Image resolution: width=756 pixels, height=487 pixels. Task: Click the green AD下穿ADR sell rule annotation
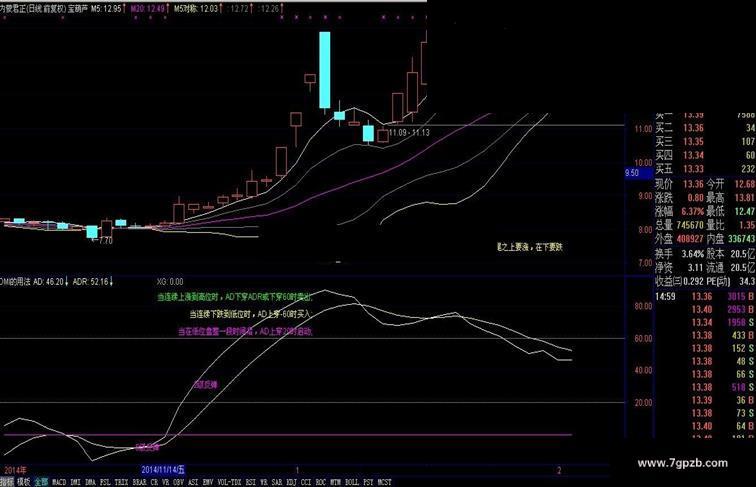point(235,298)
